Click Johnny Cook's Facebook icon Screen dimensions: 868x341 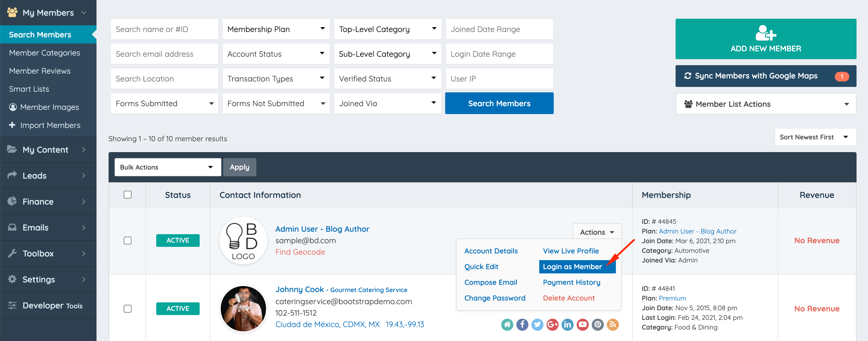[x=522, y=324]
